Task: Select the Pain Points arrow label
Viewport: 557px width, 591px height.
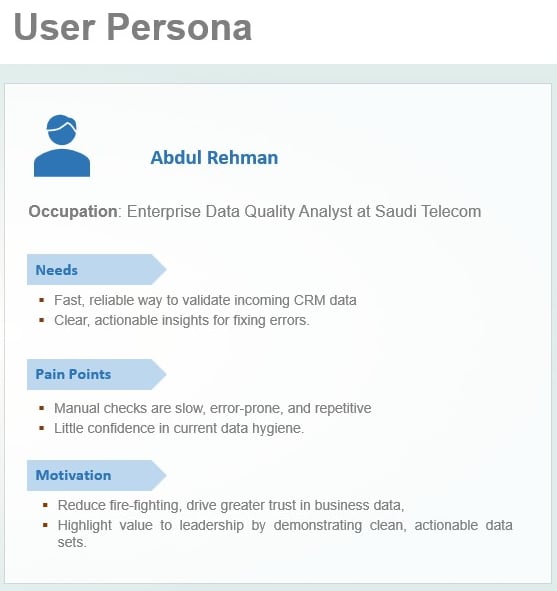Action: point(96,374)
